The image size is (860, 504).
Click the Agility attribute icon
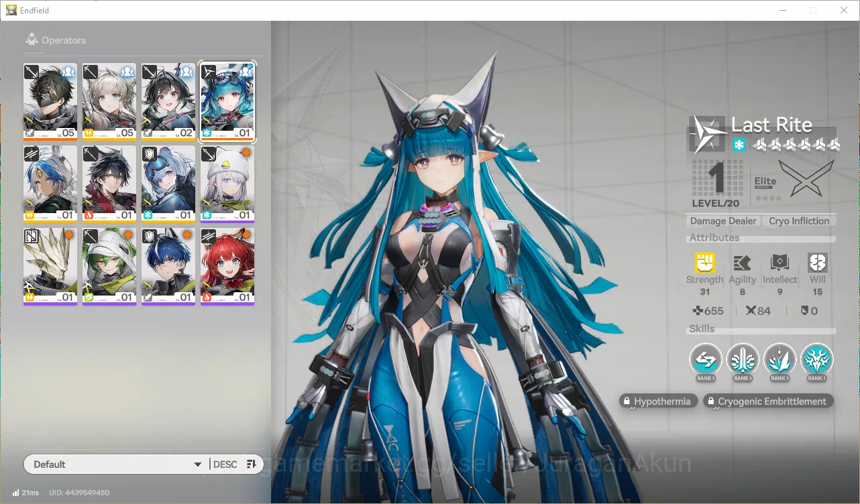click(742, 263)
